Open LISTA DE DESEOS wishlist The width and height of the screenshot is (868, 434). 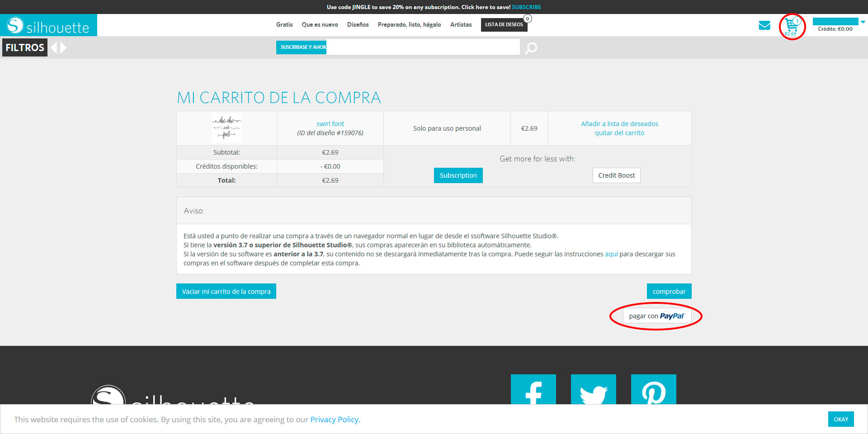click(x=504, y=24)
